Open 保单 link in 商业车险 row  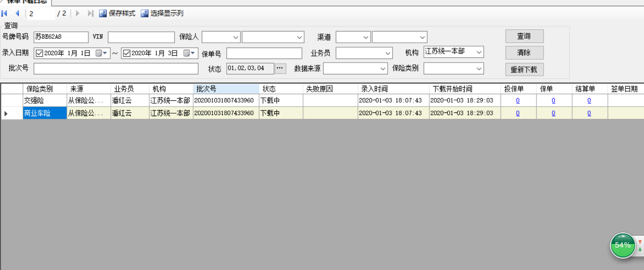pos(553,113)
